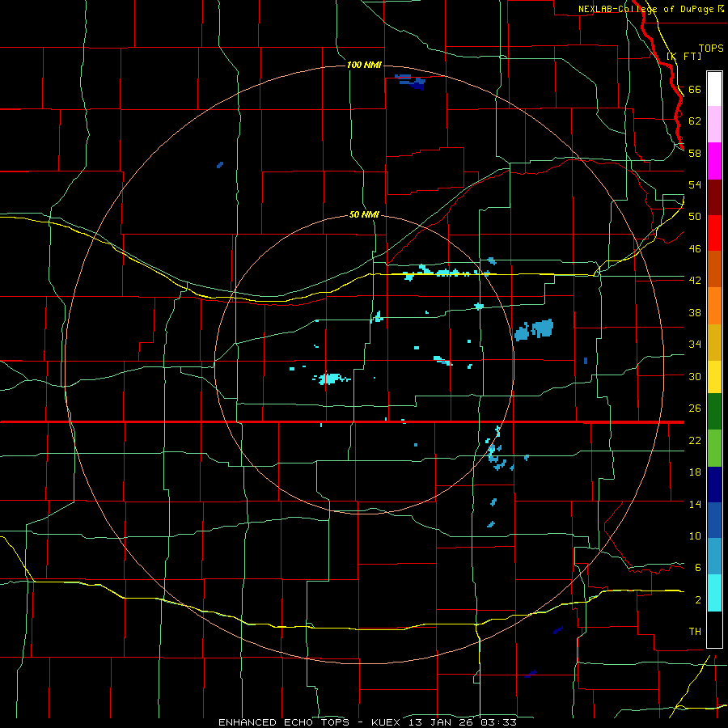Click the '6' legend scale value
Image resolution: width=728 pixels, height=728 pixels.
coord(697,568)
